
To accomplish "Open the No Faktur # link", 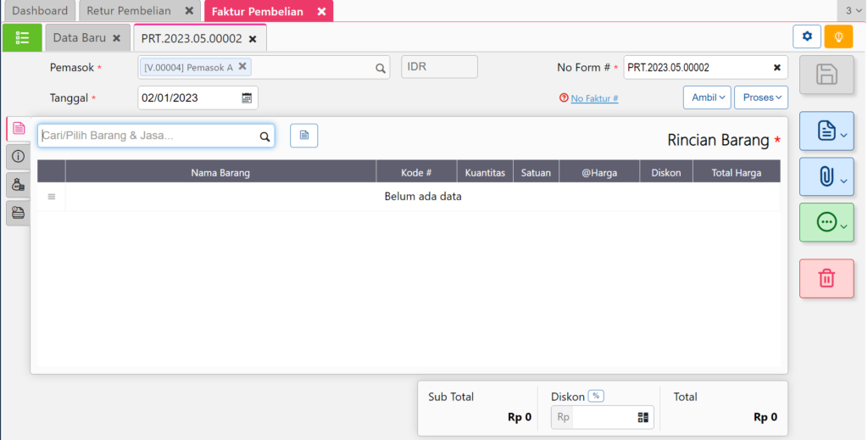I will tap(594, 98).
